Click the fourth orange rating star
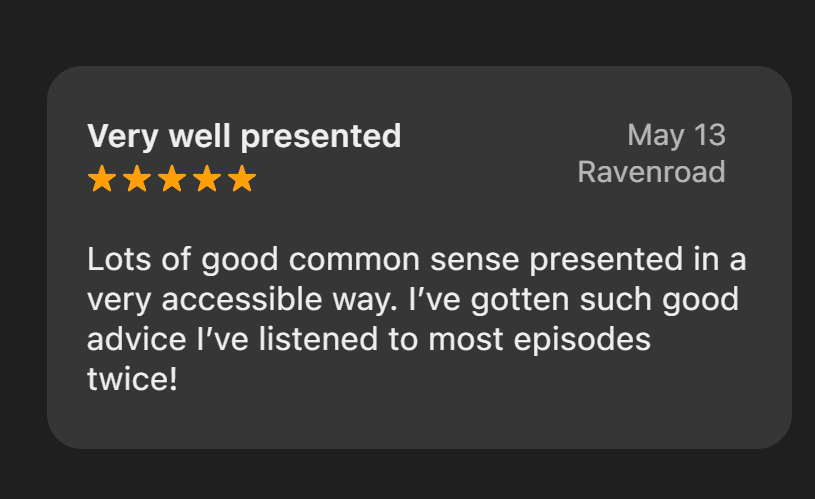Viewport: 815px width, 499px height. point(207,178)
